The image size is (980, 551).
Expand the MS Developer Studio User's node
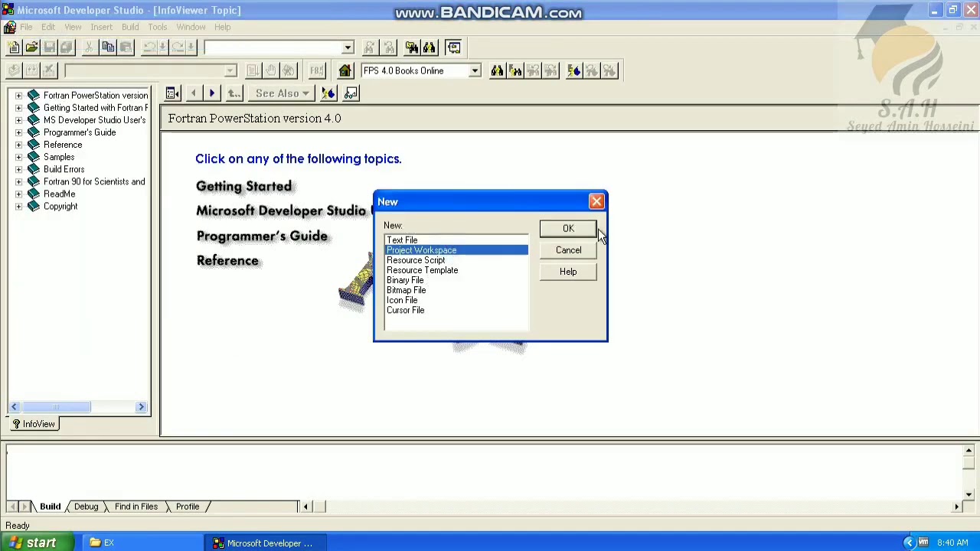click(x=18, y=120)
